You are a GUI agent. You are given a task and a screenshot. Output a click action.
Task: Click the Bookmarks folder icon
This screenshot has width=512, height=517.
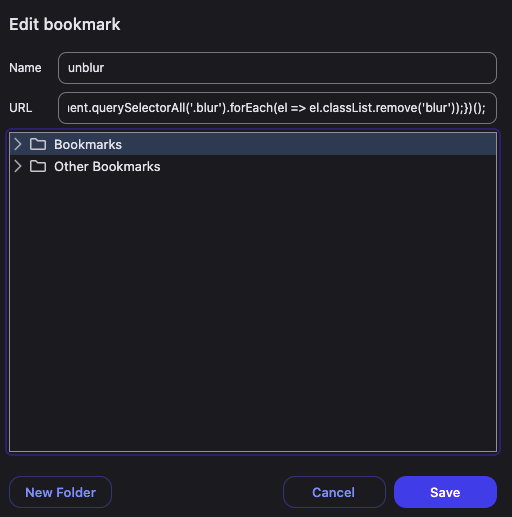(38, 144)
